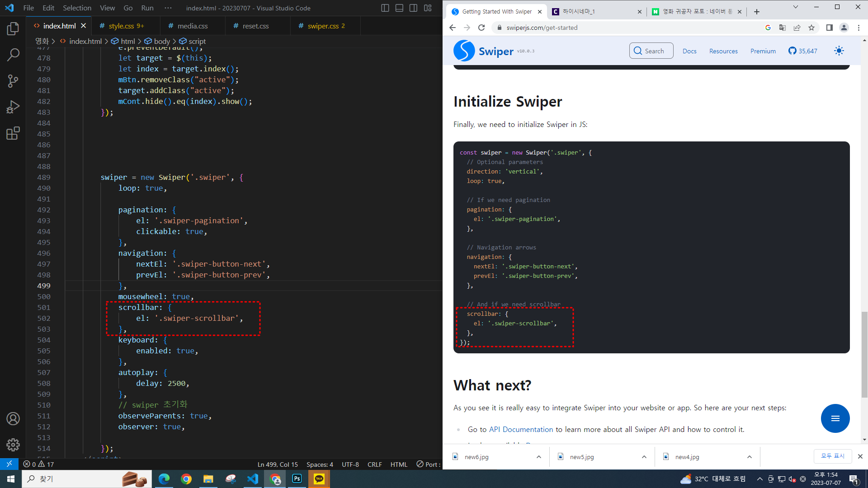Toggle the primary side bar layout
This screenshot has width=868, height=488.
tap(385, 8)
